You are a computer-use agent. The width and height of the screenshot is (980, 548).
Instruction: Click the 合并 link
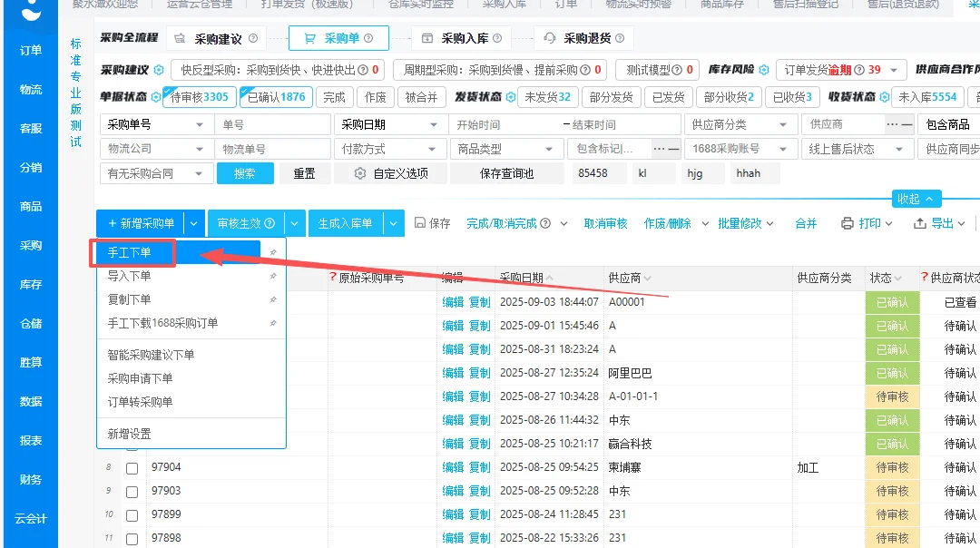pyautogui.click(x=807, y=223)
